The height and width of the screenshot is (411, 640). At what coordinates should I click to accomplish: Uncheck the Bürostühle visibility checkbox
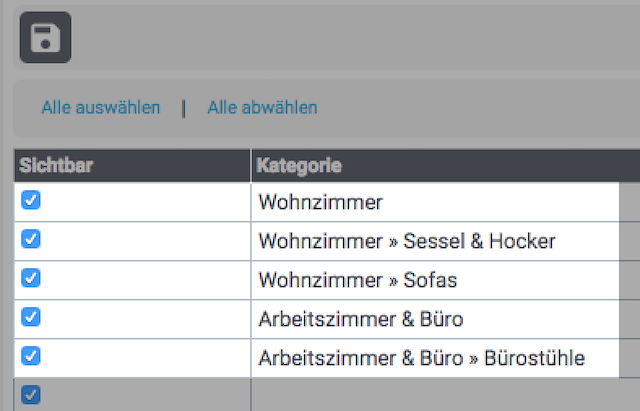pyautogui.click(x=31, y=356)
